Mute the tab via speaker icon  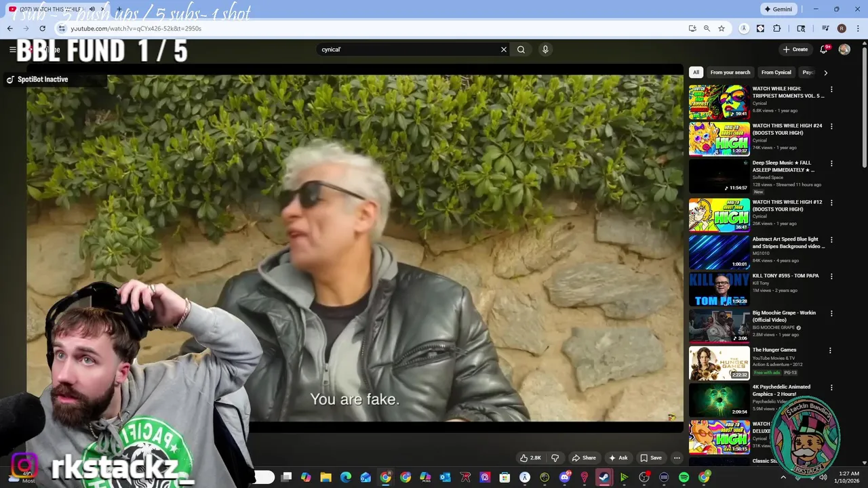point(92,9)
